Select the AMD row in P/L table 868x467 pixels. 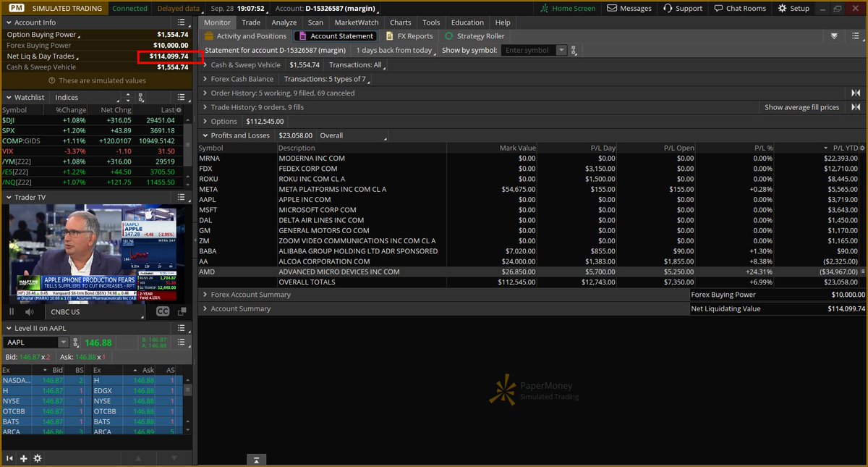click(x=532, y=272)
